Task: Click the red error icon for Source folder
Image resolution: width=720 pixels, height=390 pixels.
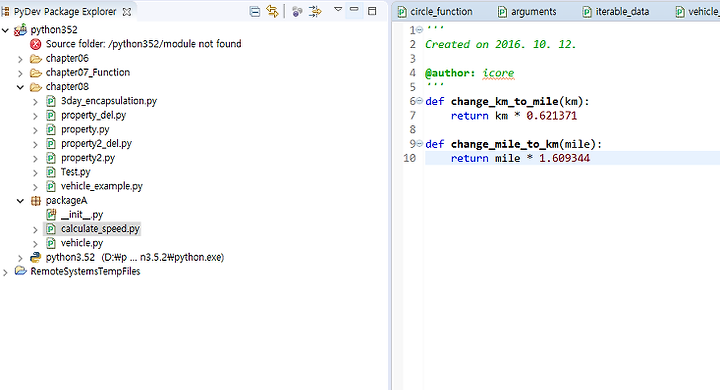Action: pyautogui.click(x=35, y=44)
